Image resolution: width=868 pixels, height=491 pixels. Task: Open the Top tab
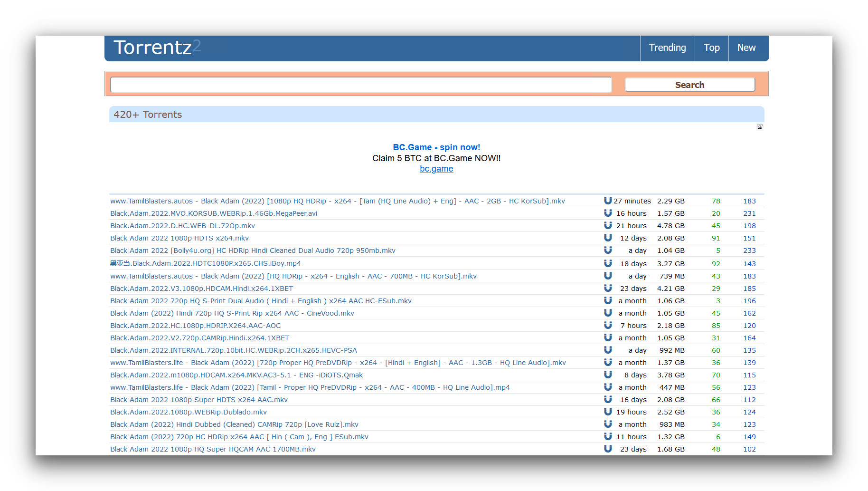click(711, 48)
